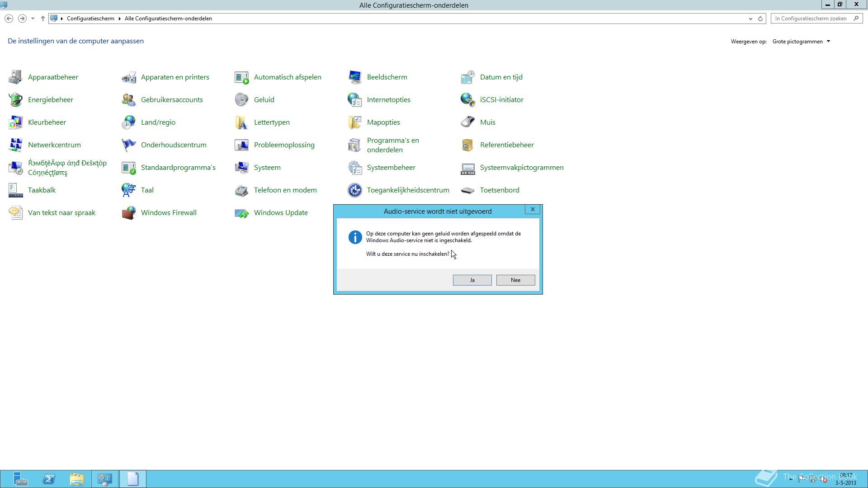
Task: Click the Systeem link
Action: (267, 168)
